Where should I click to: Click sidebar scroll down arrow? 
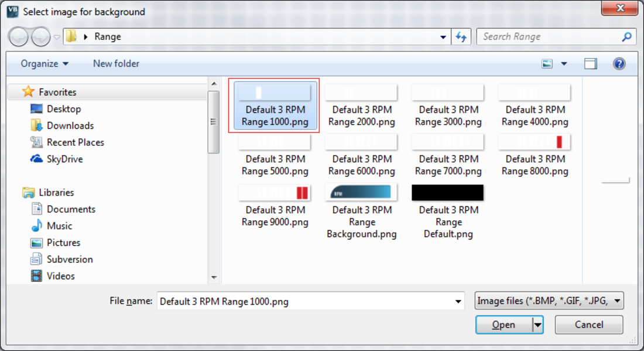click(x=214, y=277)
